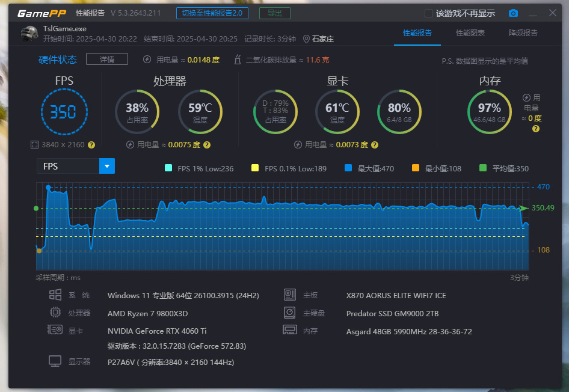The width and height of the screenshot is (569, 392).
Task: Close the GamePP report window
Action: [552, 13]
